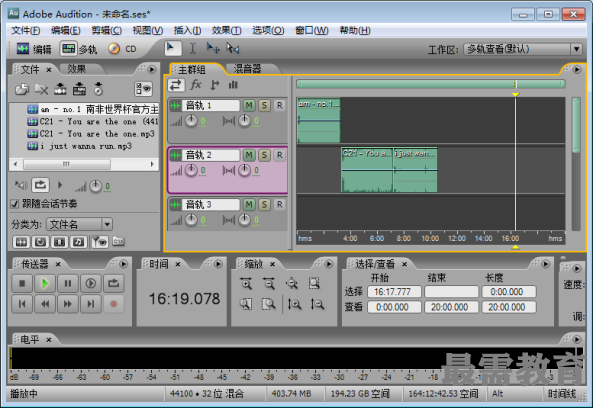593x409 pixels.
Task: Switch to Edit view (编辑)
Action: pos(34,49)
